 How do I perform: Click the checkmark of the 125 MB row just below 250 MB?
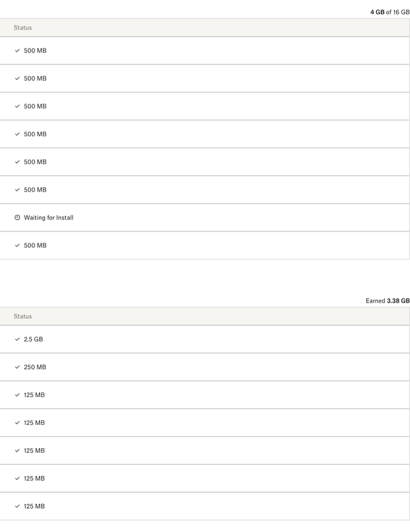click(17, 395)
